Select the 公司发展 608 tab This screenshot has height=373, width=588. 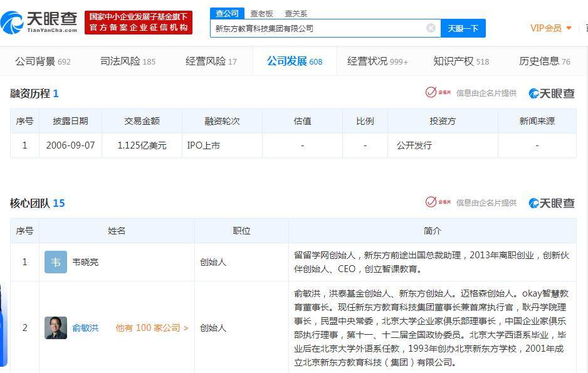(295, 61)
